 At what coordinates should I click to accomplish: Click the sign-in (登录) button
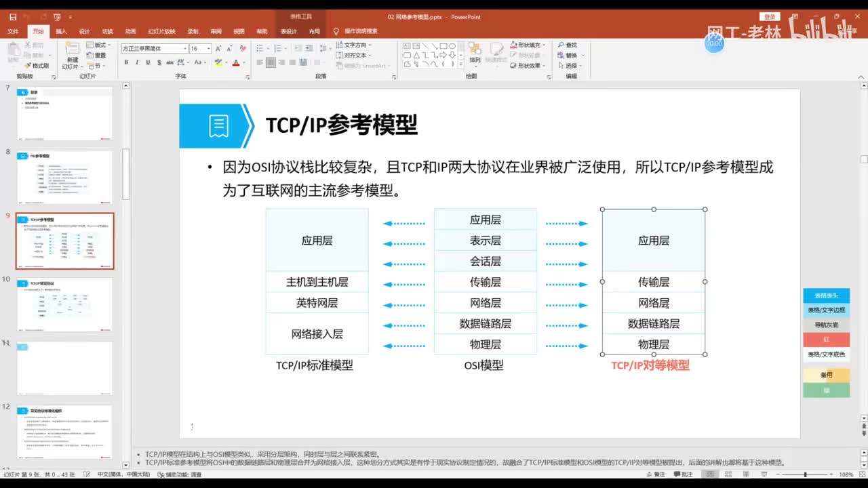coord(770,17)
